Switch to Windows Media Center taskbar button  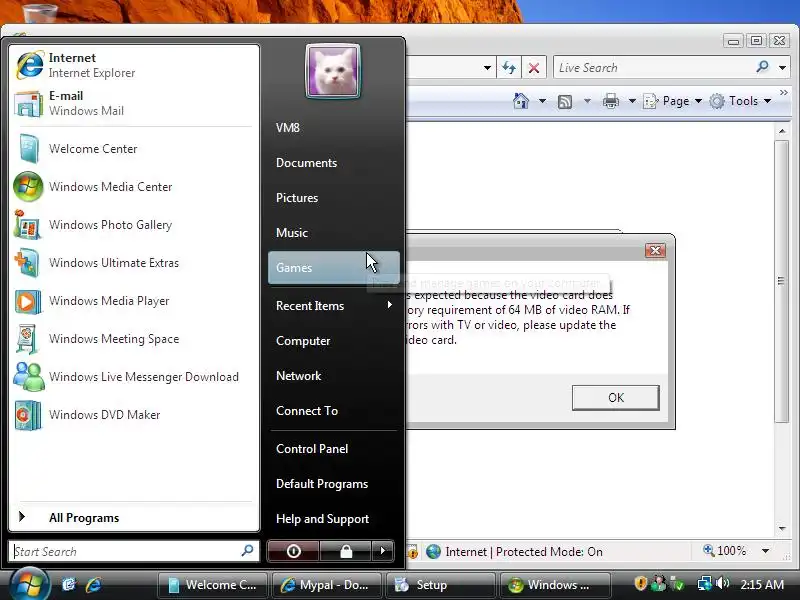click(555, 585)
